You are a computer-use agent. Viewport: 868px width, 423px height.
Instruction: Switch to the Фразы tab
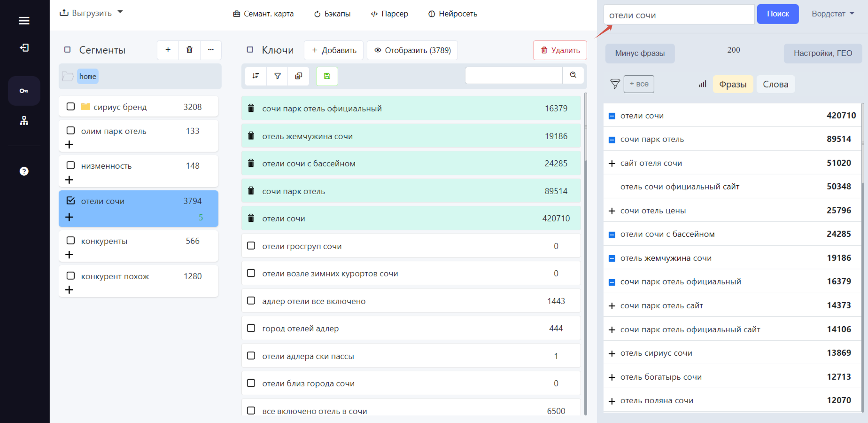(733, 84)
